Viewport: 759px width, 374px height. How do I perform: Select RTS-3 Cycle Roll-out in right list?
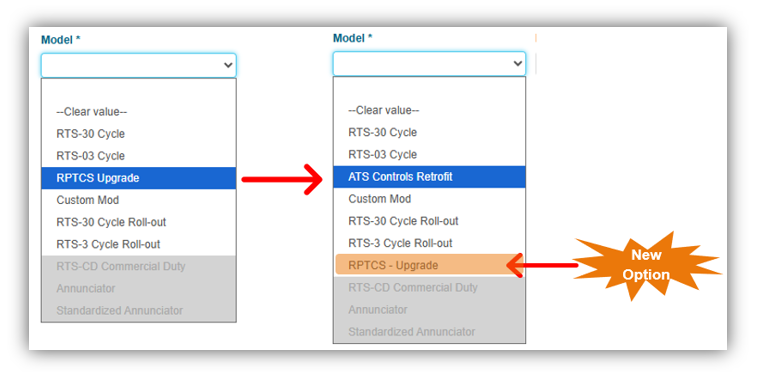[429, 243]
